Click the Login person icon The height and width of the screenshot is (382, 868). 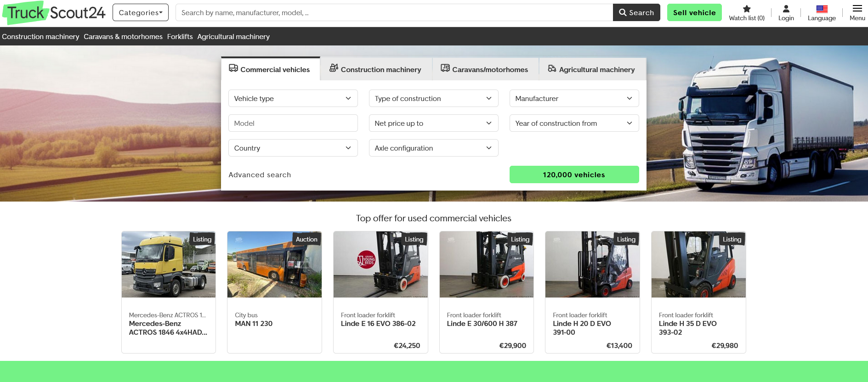point(786,9)
